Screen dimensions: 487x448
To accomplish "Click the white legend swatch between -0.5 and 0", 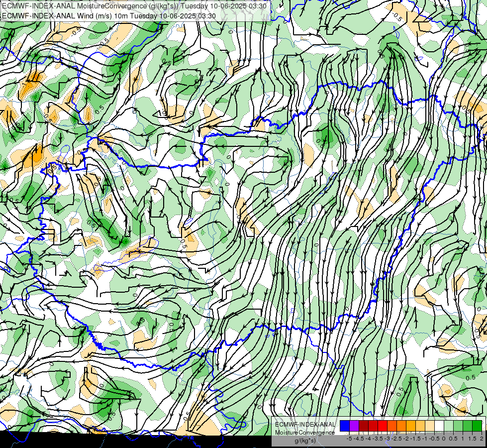I will coord(439,426).
